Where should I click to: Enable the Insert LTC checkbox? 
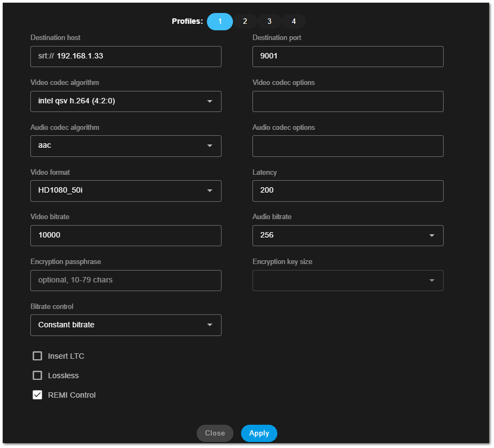coord(37,356)
